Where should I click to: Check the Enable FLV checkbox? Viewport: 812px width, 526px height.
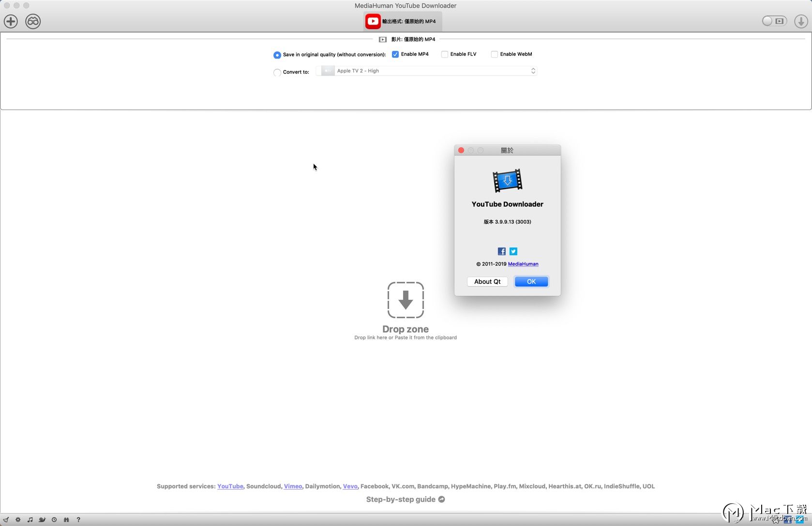(445, 54)
